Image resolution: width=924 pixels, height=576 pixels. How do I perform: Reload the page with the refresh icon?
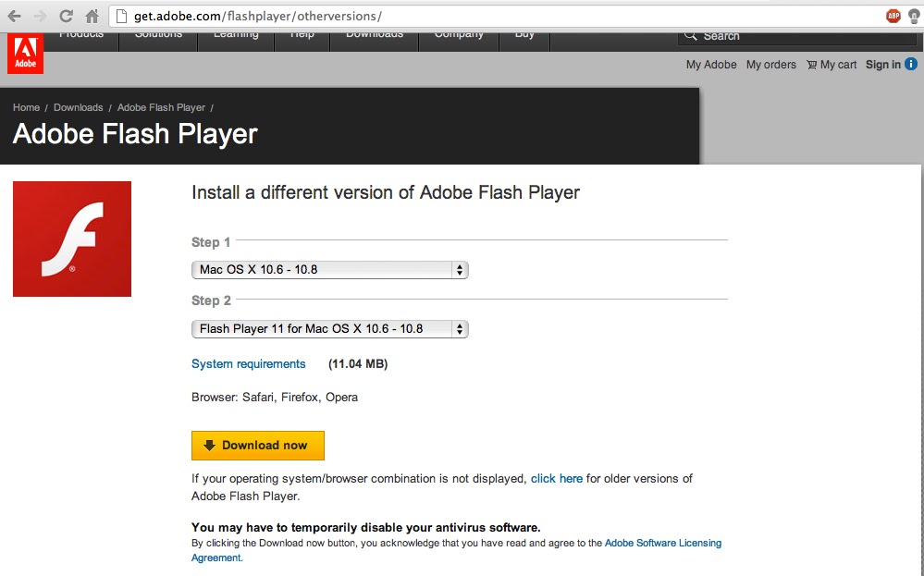click(x=66, y=16)
